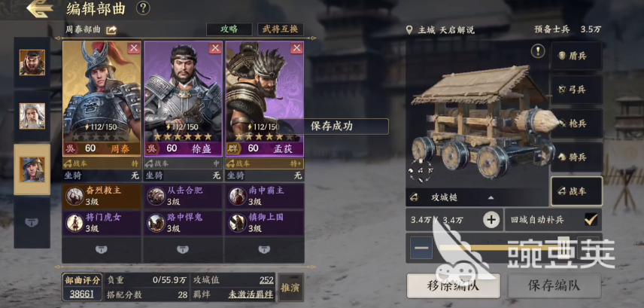Decrease troops with the minus button
Image resolution: width=644 pixels, height=308 pixels.
(421, 248)
